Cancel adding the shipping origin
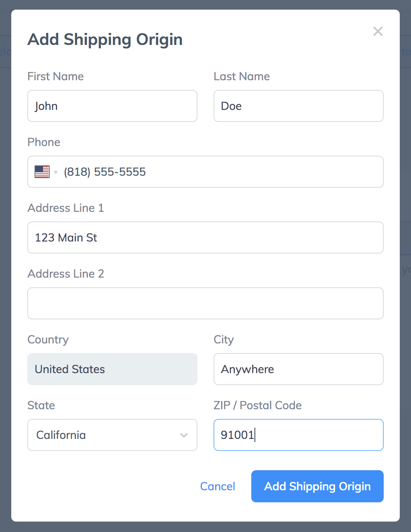This screenshot has width=411, height=532. (x=218, y=486)
